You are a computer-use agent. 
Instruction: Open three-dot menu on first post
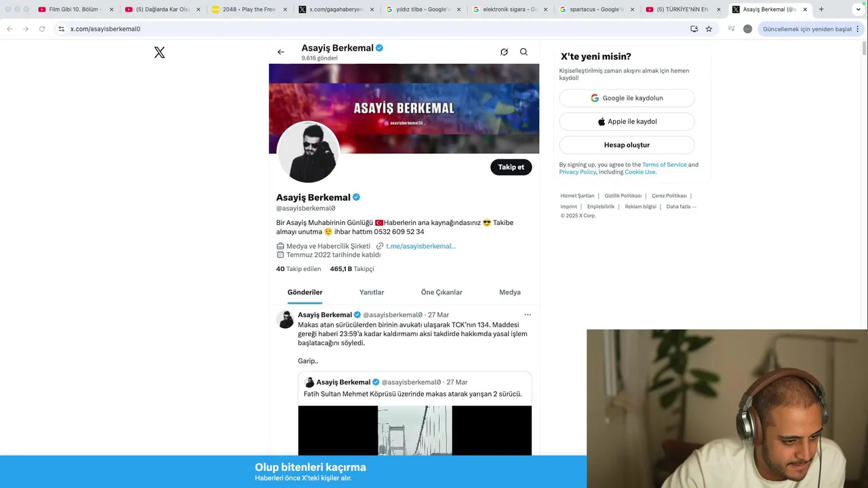(x=528, y=314)
